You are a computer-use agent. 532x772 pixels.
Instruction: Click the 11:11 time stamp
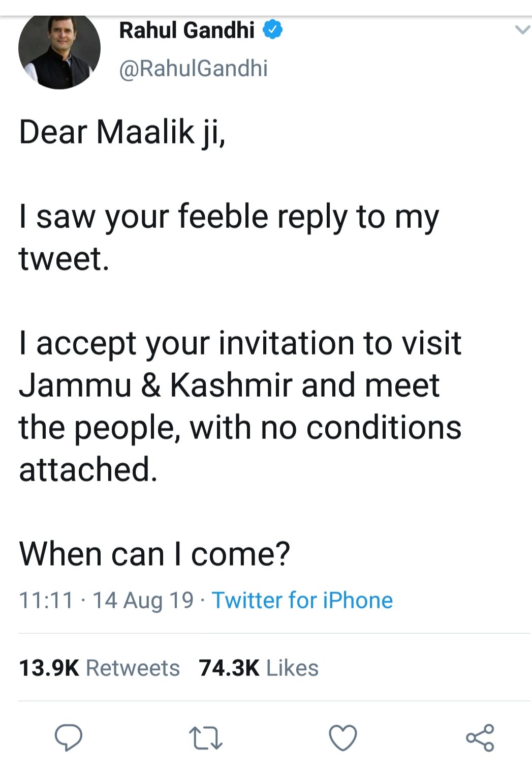[x=46, y=600]
